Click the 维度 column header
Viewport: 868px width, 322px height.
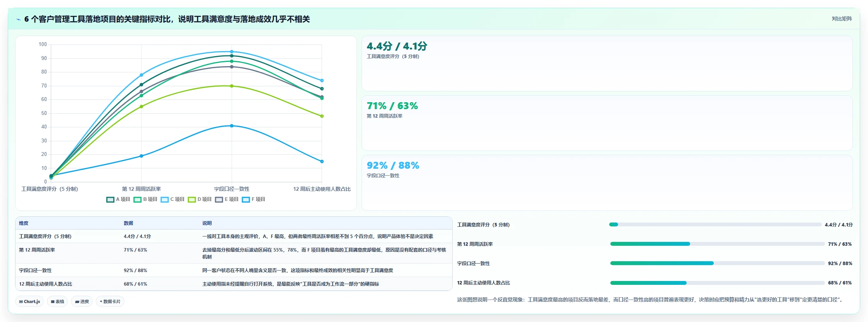click(x=24, y=223)
